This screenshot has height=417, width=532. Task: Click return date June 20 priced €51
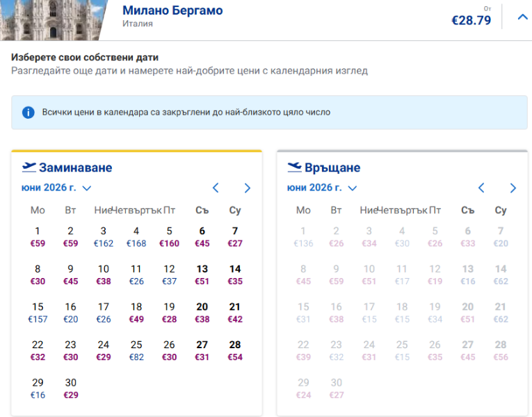[x=468, y=313]
